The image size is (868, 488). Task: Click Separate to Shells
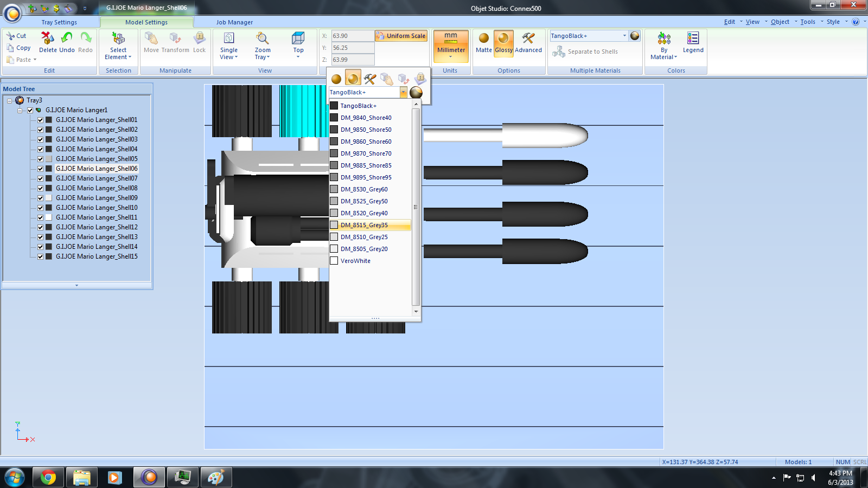coord(585,52)
